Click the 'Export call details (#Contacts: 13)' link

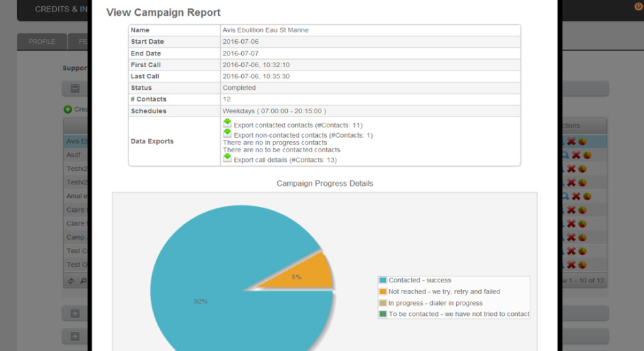[285, 160]
